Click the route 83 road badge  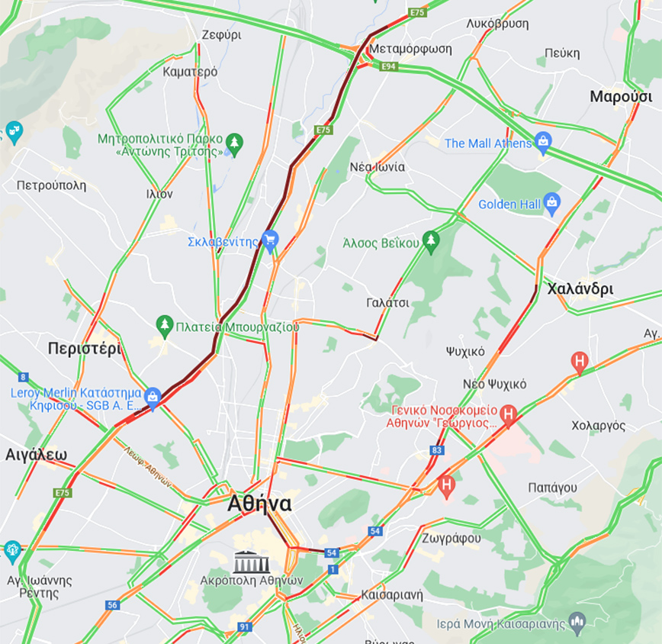click(436, 450)
